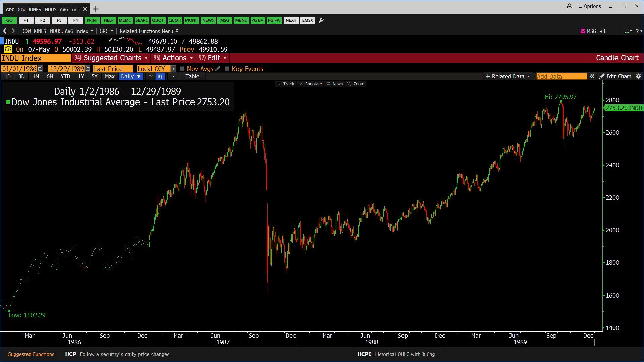Click the Add Data input field
This screenshot has height=362, width=644.
562,76
